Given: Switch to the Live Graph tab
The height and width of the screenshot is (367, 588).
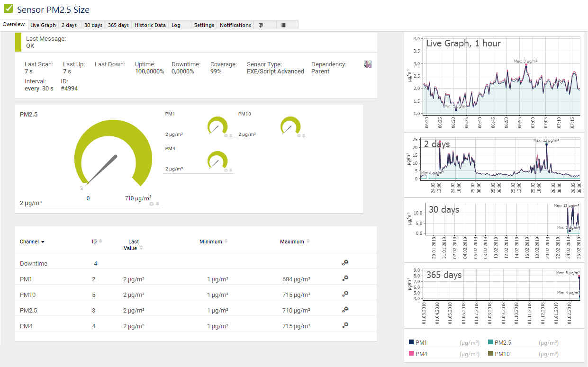Looking at the screenshot, I should (x=43, y=25).
